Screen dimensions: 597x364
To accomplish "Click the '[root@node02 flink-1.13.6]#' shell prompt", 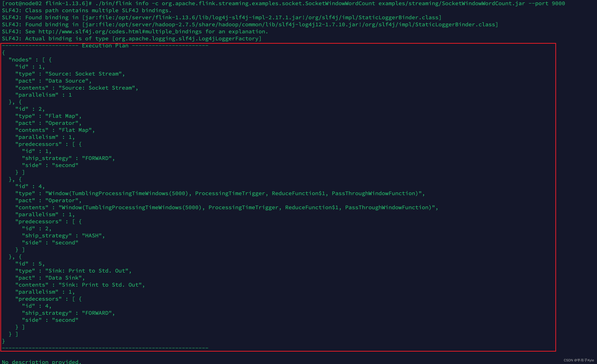I will pyautogui.click(x=47, y=3).
